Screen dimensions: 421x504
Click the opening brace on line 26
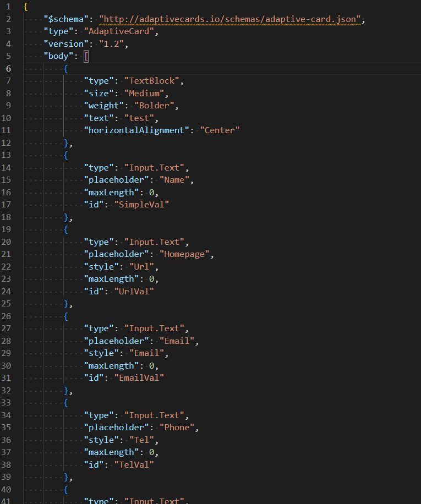[66, 316]
